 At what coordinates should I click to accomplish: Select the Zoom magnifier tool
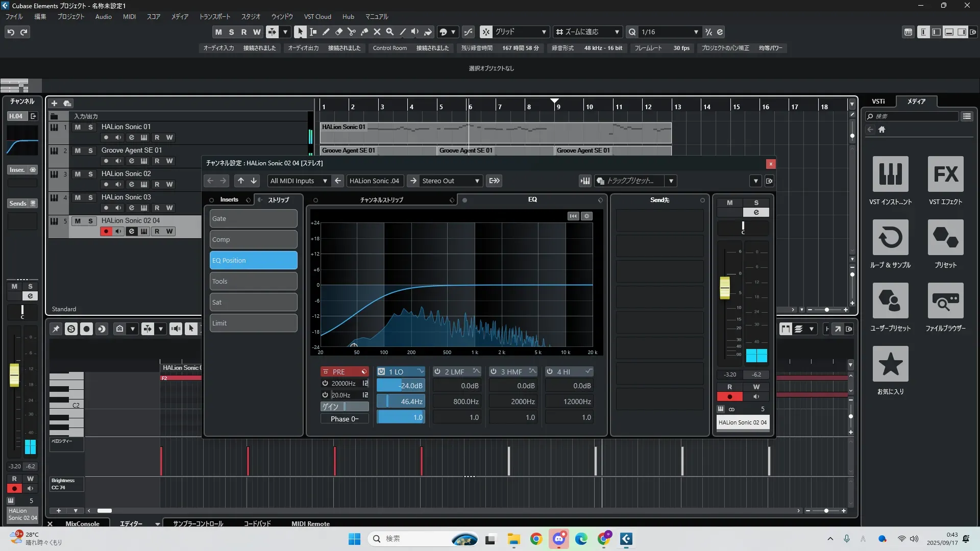(390, 32)
